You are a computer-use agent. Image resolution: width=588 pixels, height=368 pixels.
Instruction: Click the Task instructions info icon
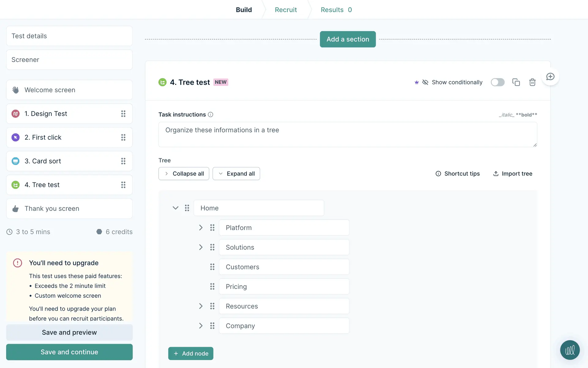click(210, 114)
